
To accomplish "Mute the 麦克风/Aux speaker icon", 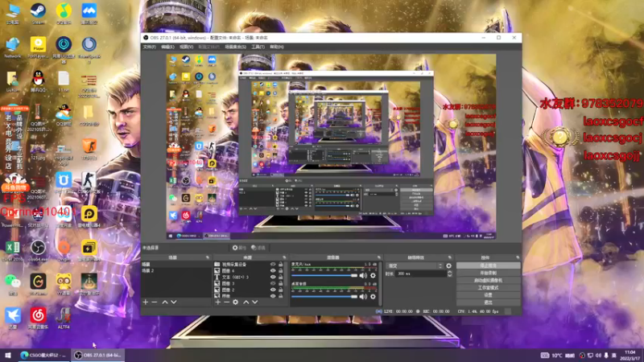I will point(363,275).
